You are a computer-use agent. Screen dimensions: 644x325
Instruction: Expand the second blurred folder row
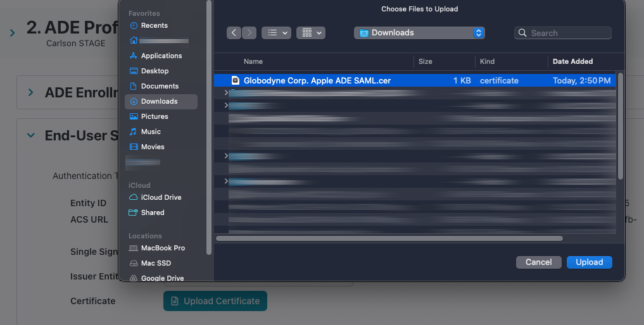coord(226,106)
